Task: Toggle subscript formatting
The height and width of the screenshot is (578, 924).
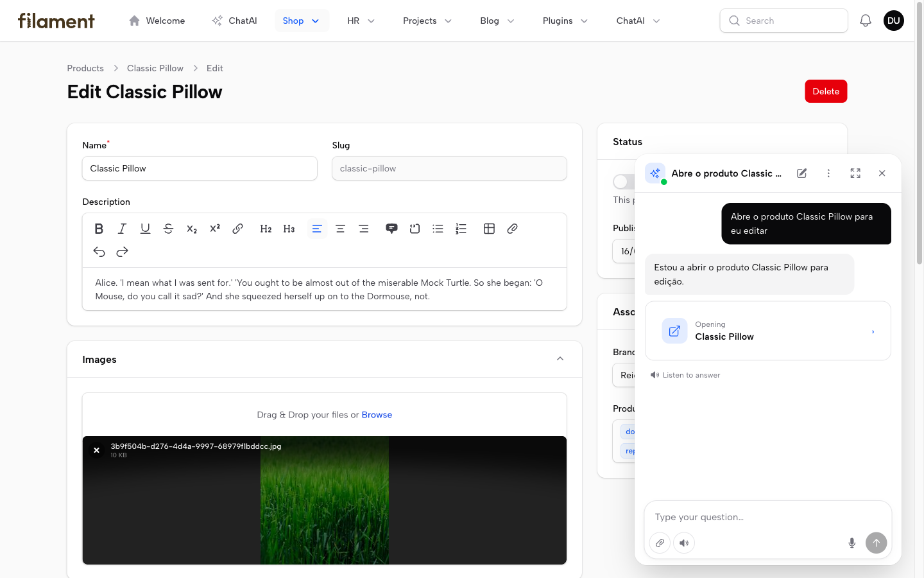Action: click(x=191, y=229)
